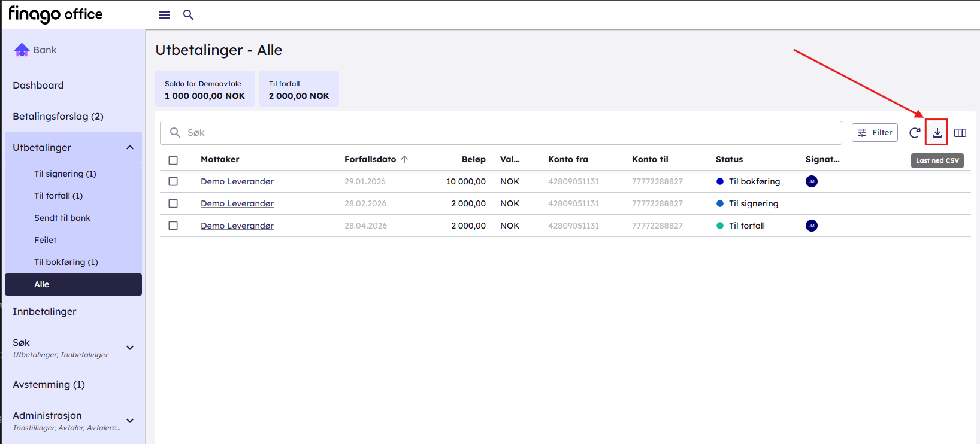The height and width of the screenshot is (444, 980).
Task: Tick checkbox for 28.04.2026 payment
Action: [x=173, y=226]
